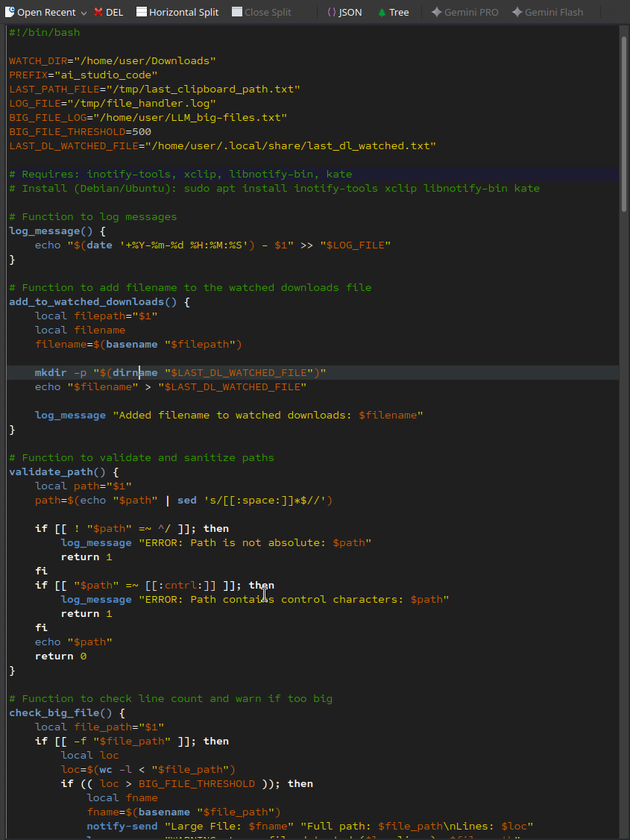Click the Close Split toolbar button
This screenshot has width=630, height=840.
tap(261, 13)
